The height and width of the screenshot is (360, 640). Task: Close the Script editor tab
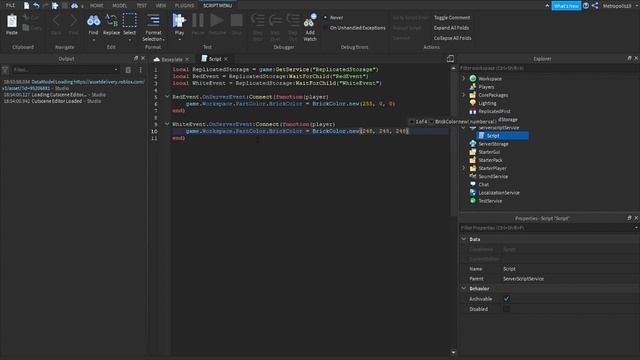point(226,59)
